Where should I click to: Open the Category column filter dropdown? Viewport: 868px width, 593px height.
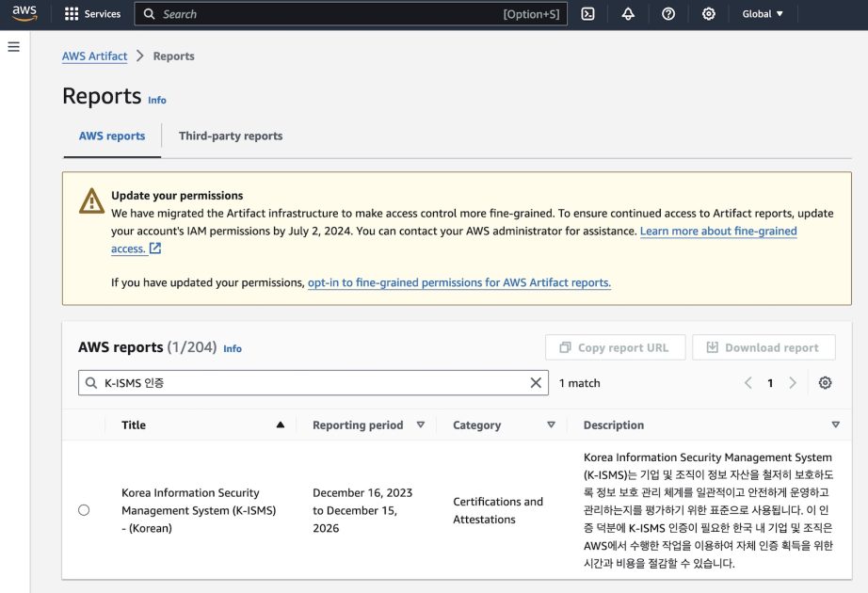click(x=552, y=425)
